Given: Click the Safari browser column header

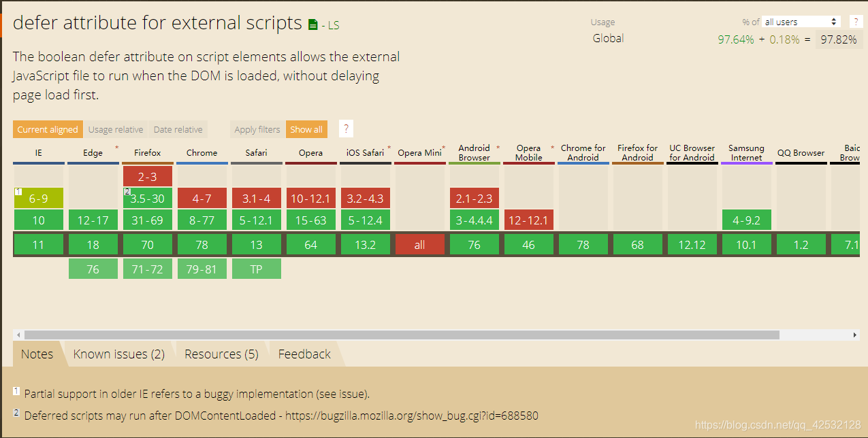Looking at the screenshot, I should [x=257, y=153].
